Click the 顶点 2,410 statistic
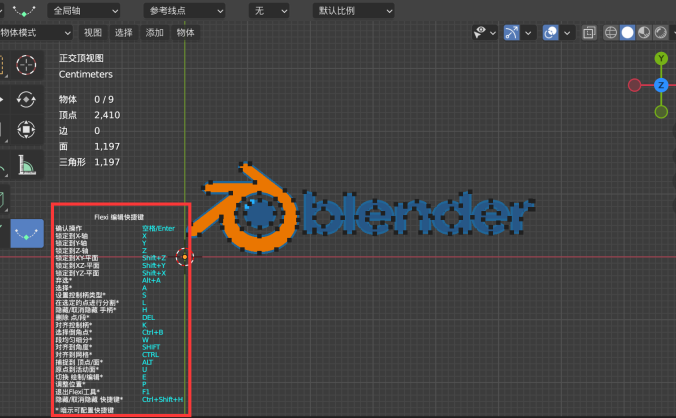Viewport: 676px width, 418px height. pyautogui.click(x=89, y=115)
